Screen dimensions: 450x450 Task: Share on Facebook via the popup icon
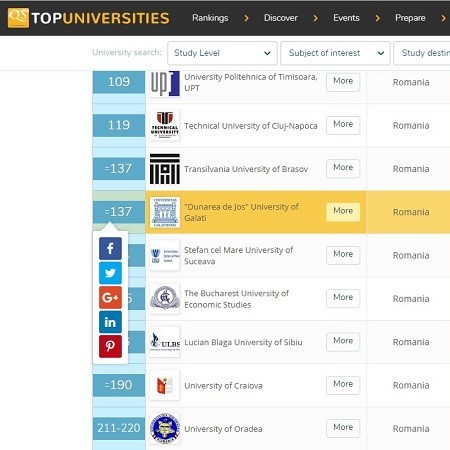[110, 248]
